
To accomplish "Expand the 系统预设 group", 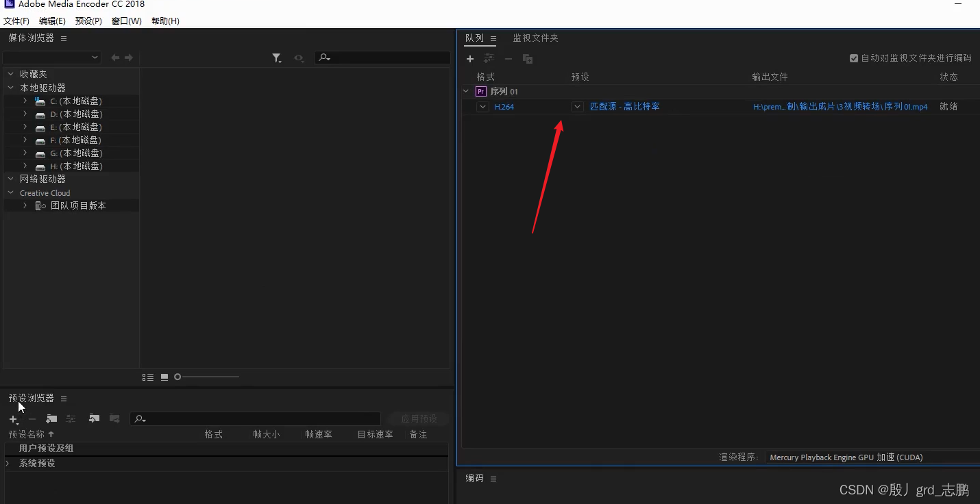I will [x=8, y=464].
